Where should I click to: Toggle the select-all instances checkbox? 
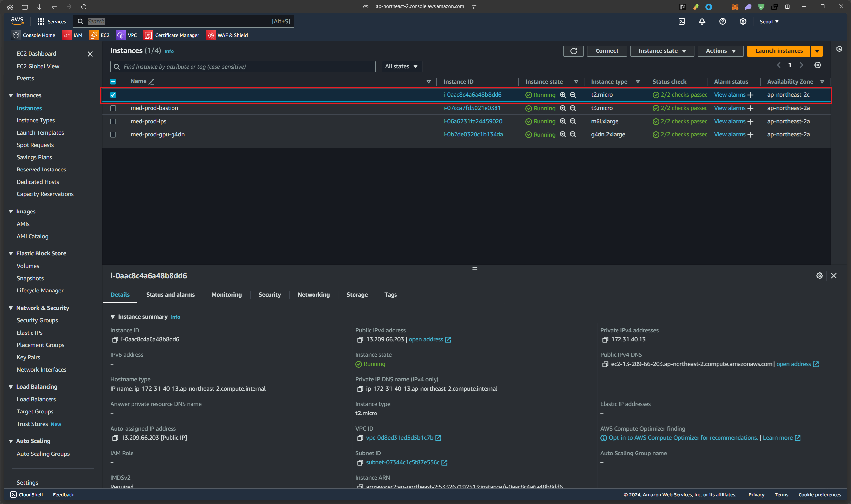pos(113,82)
